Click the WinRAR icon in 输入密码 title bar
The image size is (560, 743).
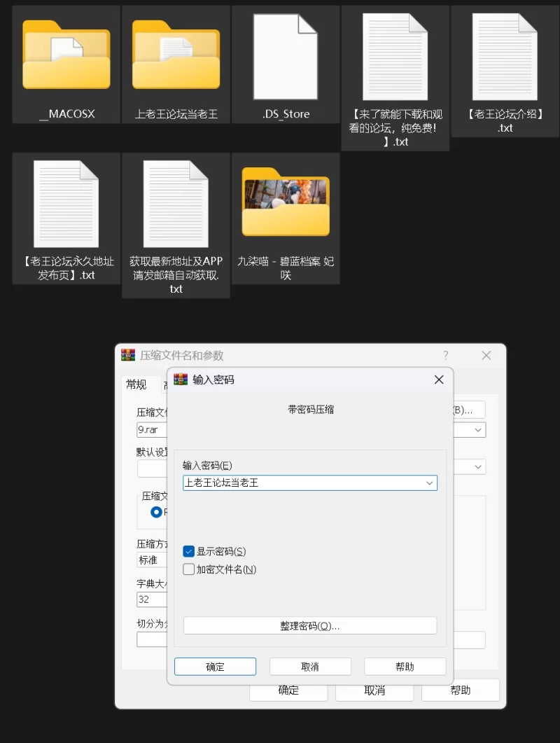point(181,380)
